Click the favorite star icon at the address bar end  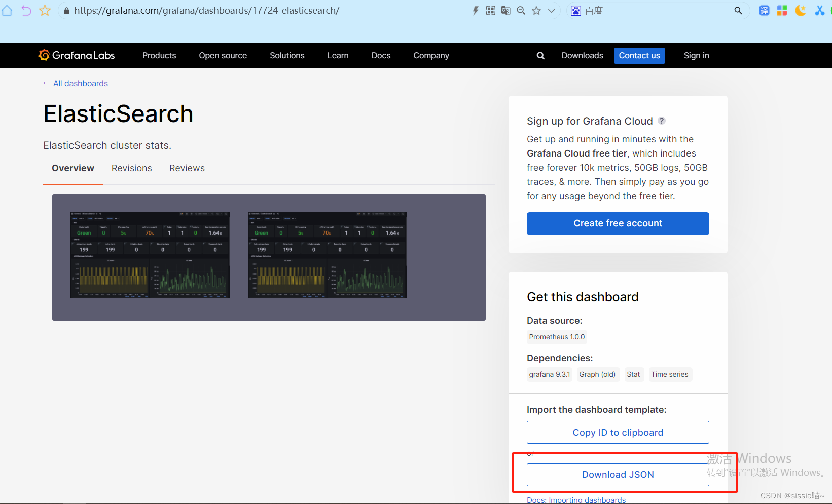pos(536,11)
